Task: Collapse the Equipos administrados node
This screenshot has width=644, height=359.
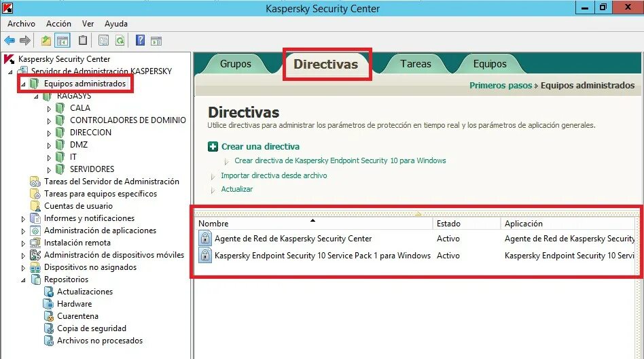Action: click(x=23, y=84)
